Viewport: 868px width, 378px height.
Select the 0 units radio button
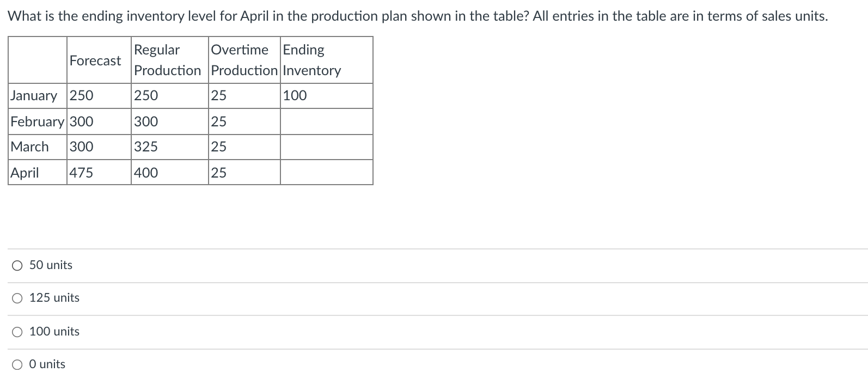coord(17,364)
